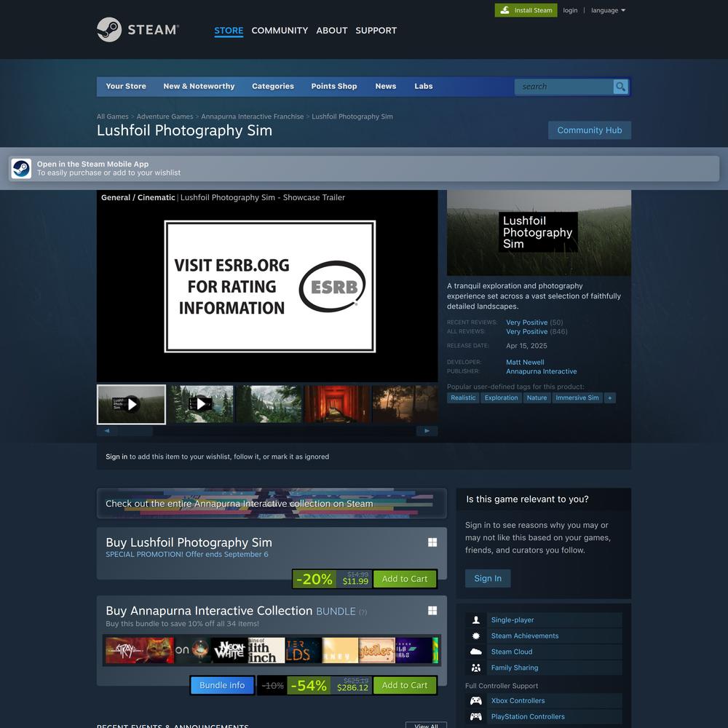Click Annapurna Interactive collection banner

pos(272,503)
